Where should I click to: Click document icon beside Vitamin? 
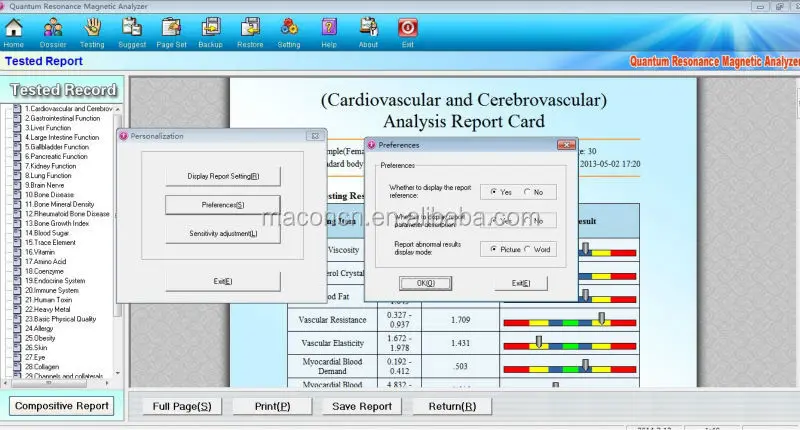tap(17, 252)
